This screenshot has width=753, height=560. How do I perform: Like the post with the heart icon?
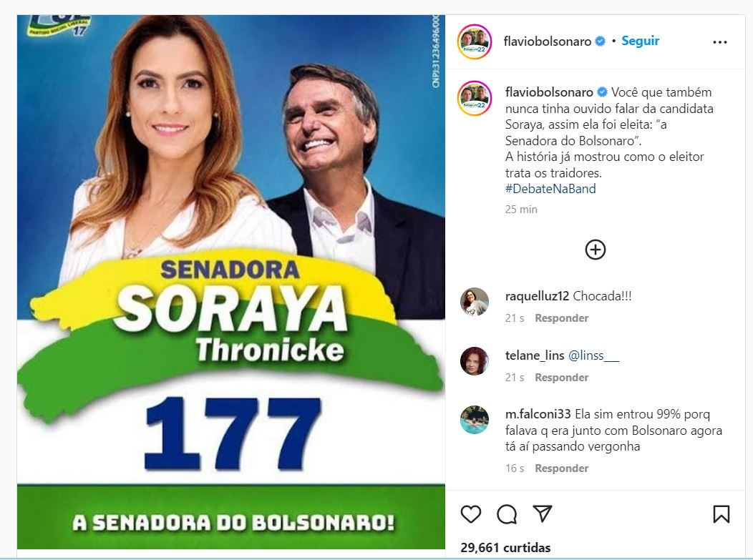tap(471, 514)
